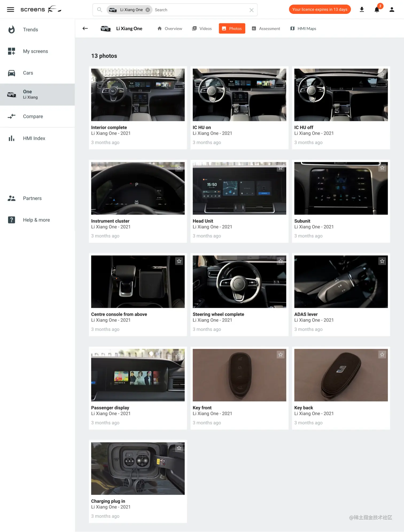The height and width of the screenshot is (532, 404).
Task: Open Key back photo thumbnail
Action: 341,375
